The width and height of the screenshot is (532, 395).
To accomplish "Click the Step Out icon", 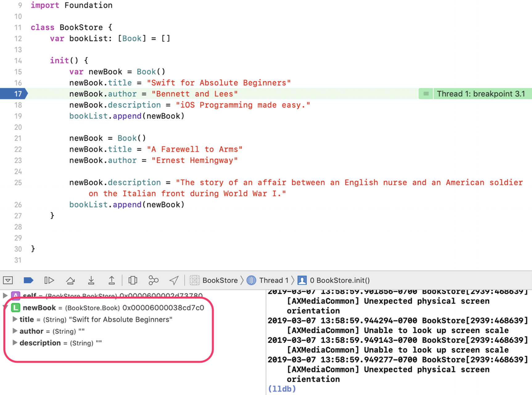I will [x=112, y=280].
